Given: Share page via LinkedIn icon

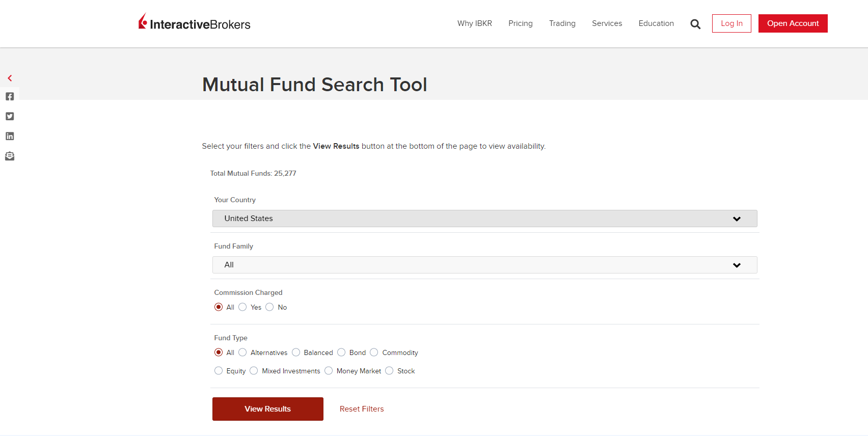Looking at the screenshot, I should [x=10, y=136].
